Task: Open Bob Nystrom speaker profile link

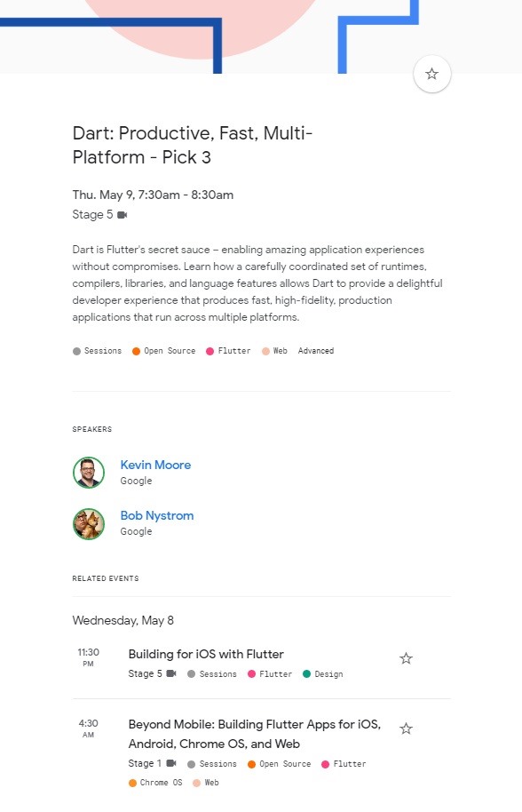Action: (x=157, y=515)
